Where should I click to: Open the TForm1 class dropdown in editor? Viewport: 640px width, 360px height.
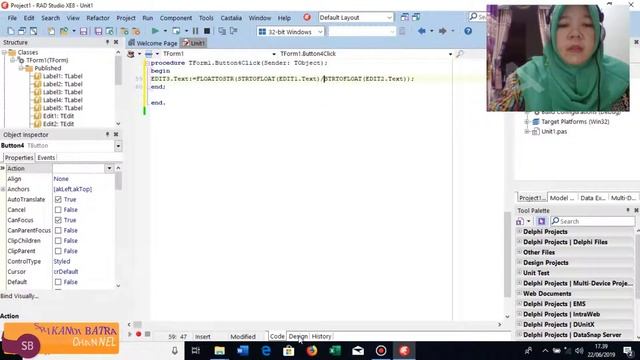[x=274, y=54]
